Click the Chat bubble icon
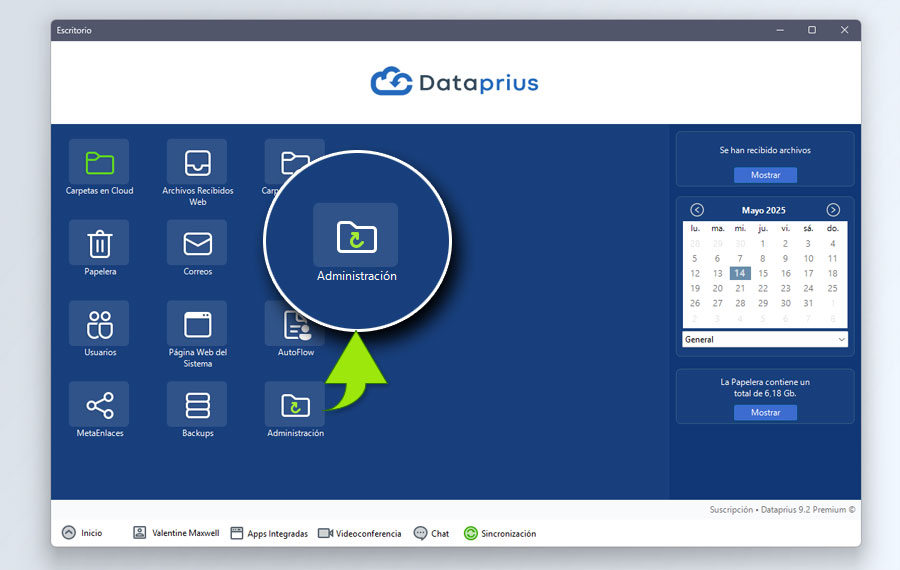 [420, 533]
